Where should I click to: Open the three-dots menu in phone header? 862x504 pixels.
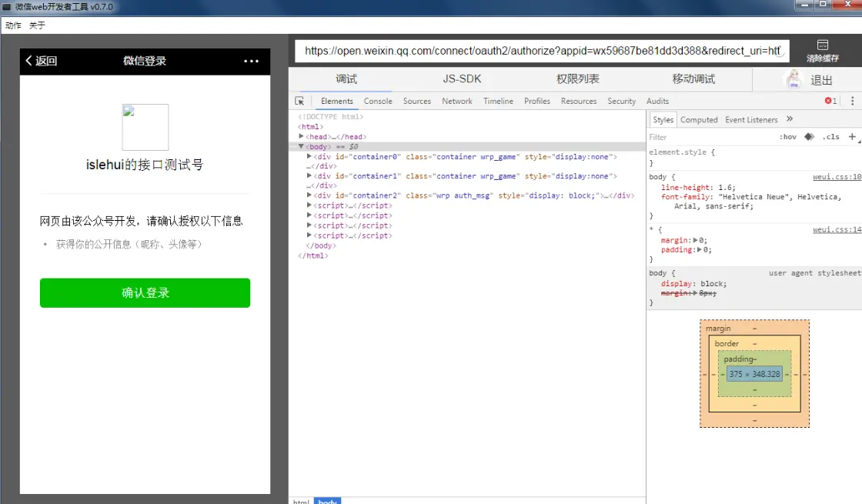pos(251,61)
